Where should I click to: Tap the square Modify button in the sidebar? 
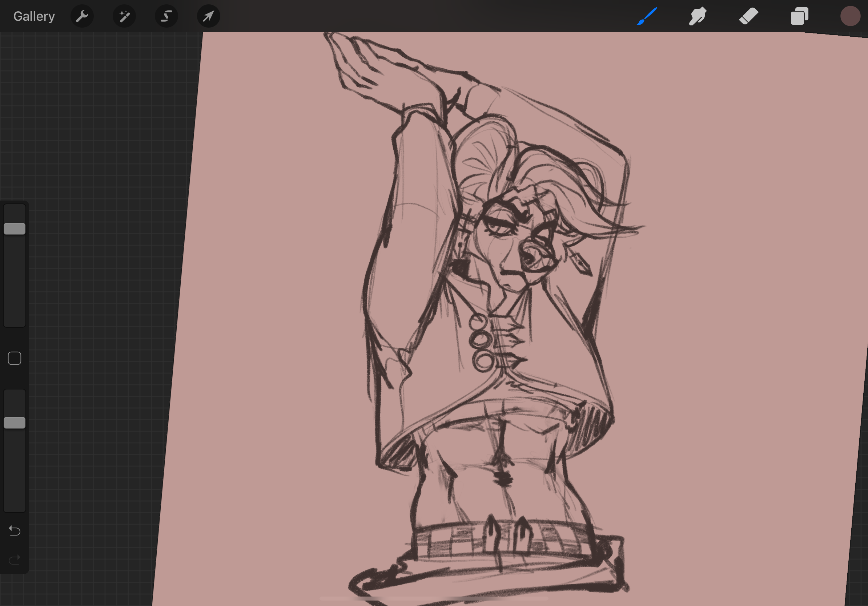click(x=15, y=358)
